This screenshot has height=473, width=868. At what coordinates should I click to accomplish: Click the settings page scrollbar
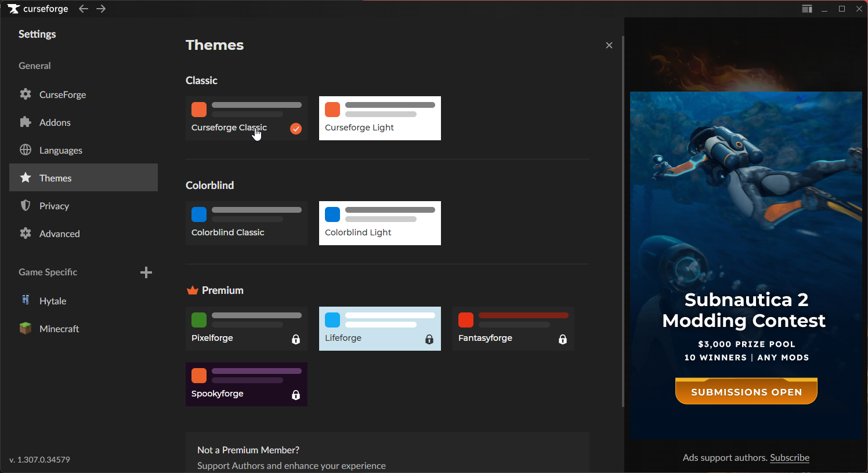tap(623, 220)
